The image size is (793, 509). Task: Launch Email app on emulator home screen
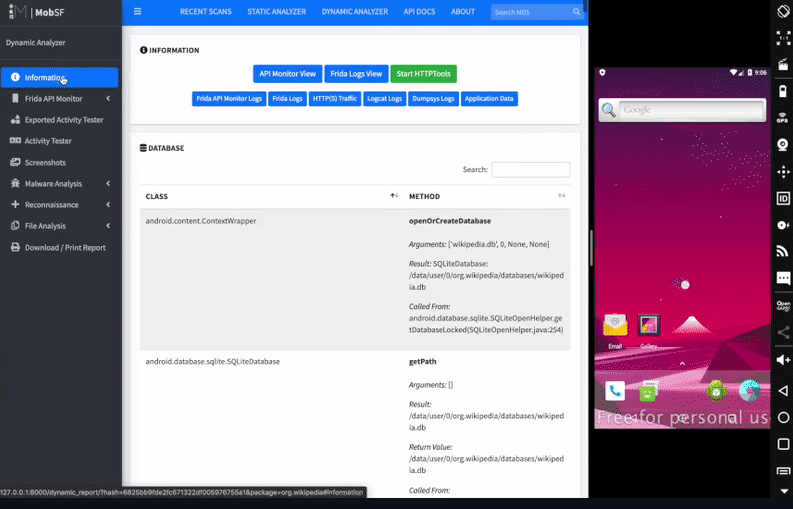[615, 331]
